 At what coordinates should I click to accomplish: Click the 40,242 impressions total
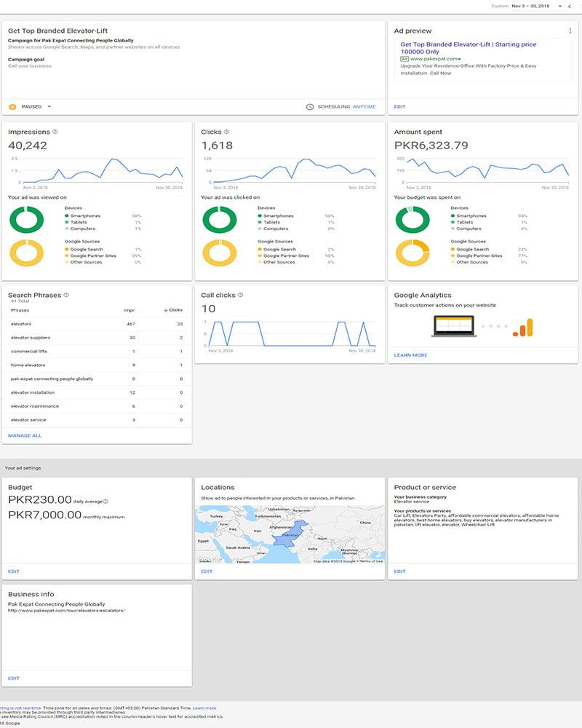28,146
